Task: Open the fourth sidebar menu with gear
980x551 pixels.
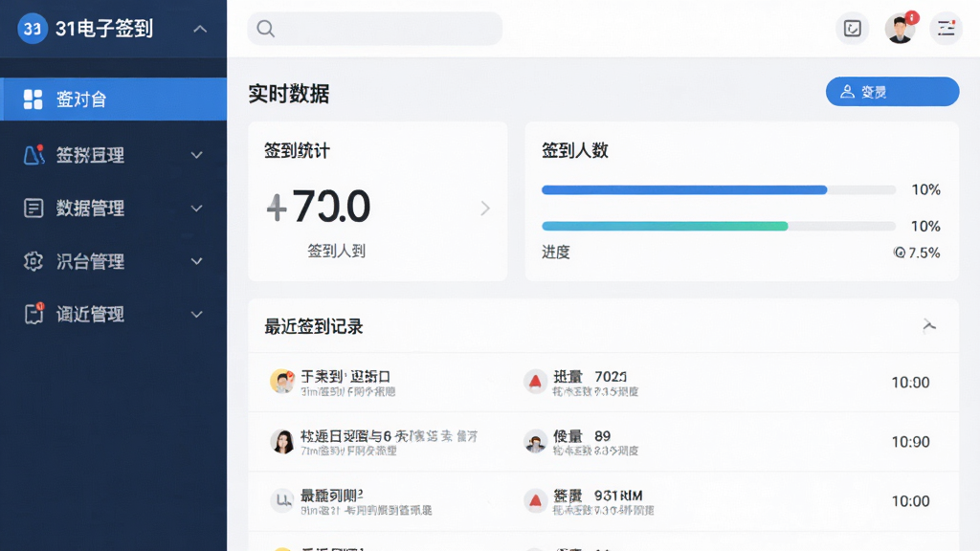Action: coord(113,261)
